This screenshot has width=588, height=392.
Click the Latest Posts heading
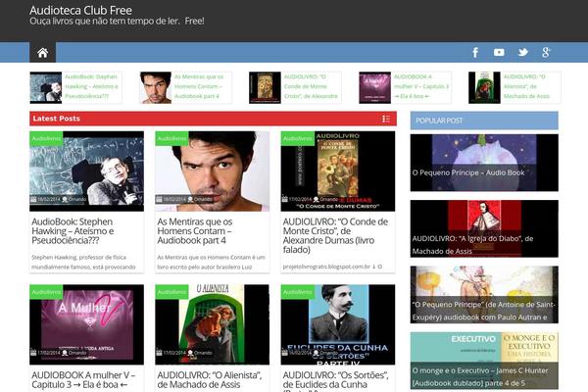[x=56, y=119]
